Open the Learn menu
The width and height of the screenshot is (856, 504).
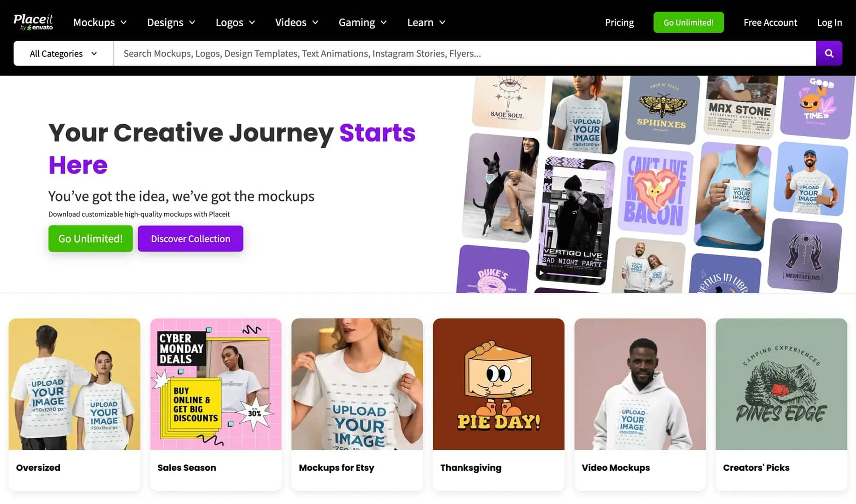coord(426,22)
